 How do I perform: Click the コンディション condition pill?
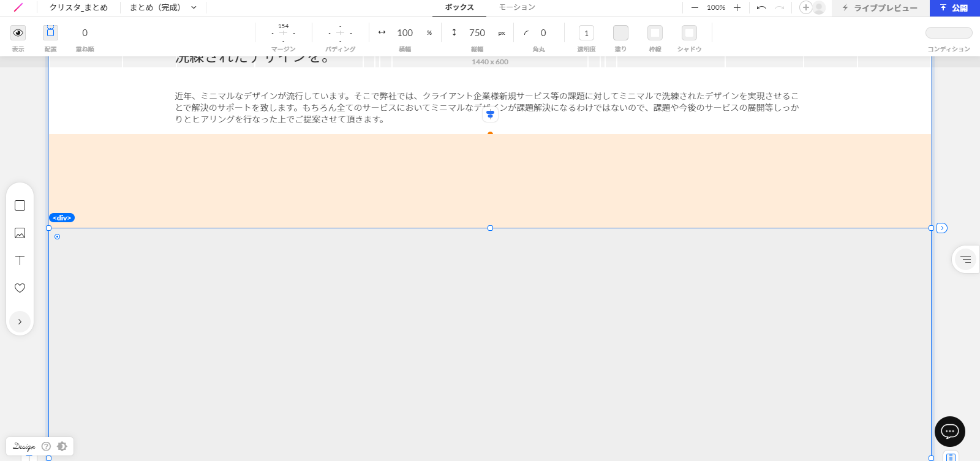point(949,32)
